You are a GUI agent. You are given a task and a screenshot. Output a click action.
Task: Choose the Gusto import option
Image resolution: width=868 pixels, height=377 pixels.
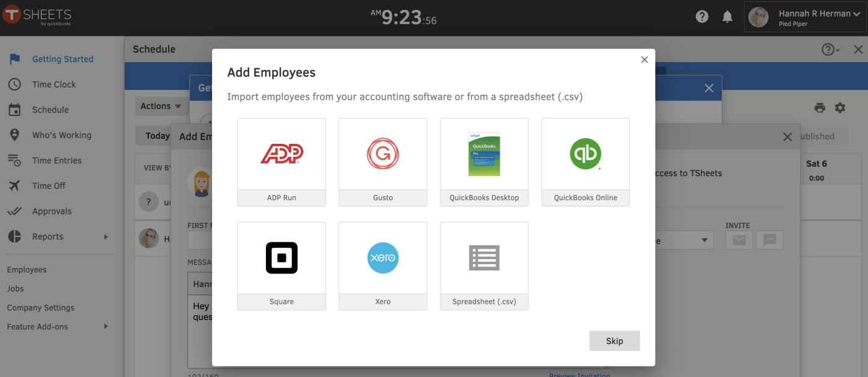coord(383,162)
